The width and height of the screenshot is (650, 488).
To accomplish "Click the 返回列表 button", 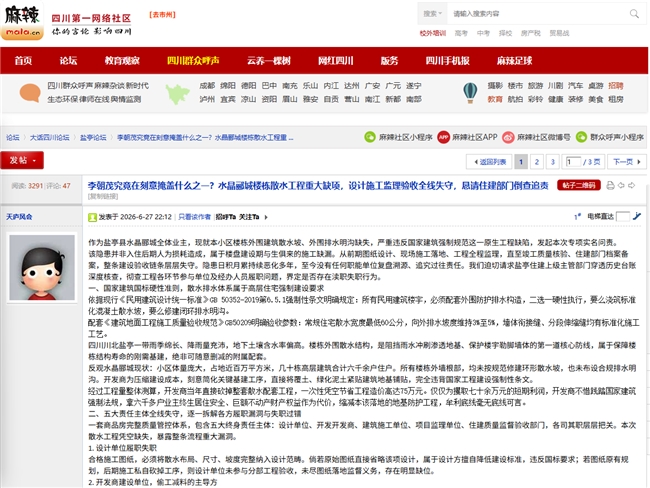I will 490,162.
